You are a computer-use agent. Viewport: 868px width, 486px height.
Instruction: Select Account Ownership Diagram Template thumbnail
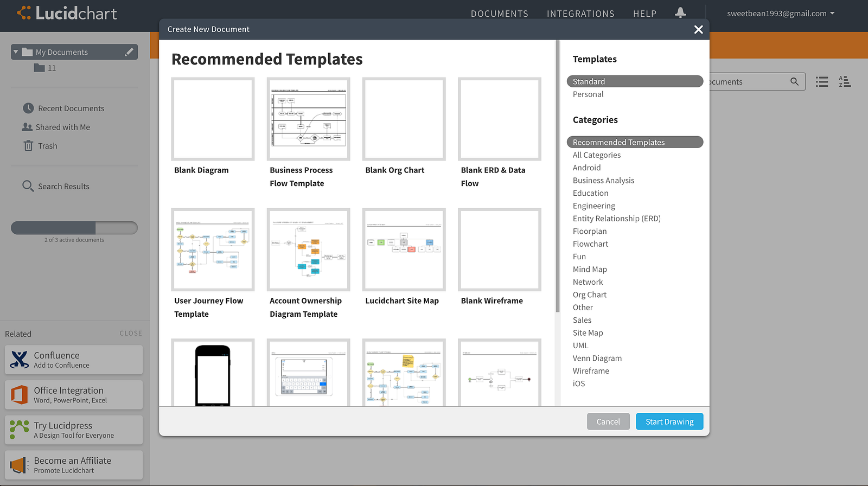[308, 250]
